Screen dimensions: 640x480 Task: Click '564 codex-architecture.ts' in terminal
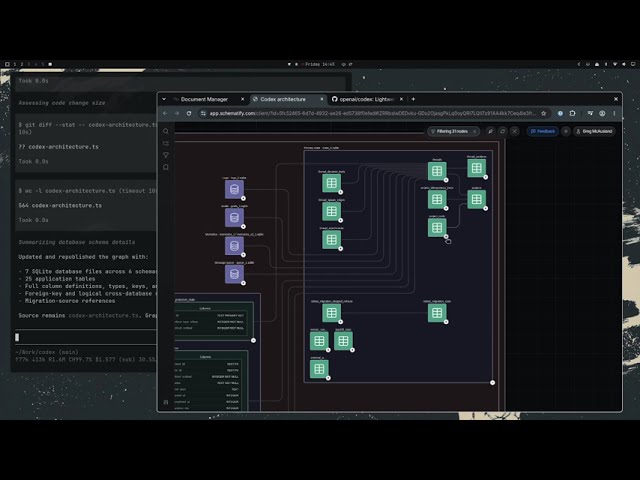tap(60, 205)
